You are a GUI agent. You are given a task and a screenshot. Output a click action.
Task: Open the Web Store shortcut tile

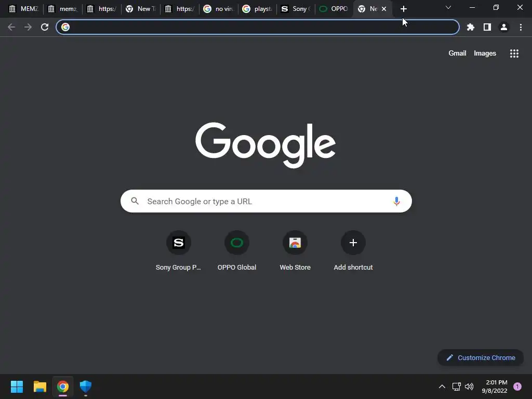pyautogui.click(x=295, y=251)
